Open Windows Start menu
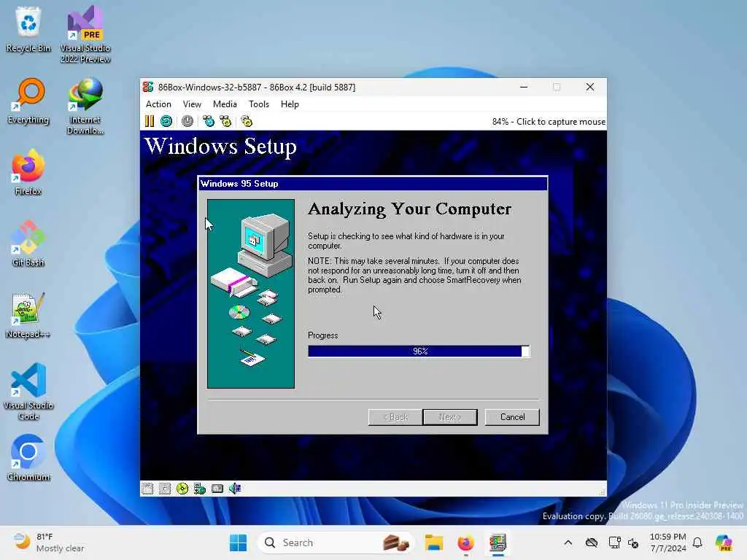 [x=239, y=542]
